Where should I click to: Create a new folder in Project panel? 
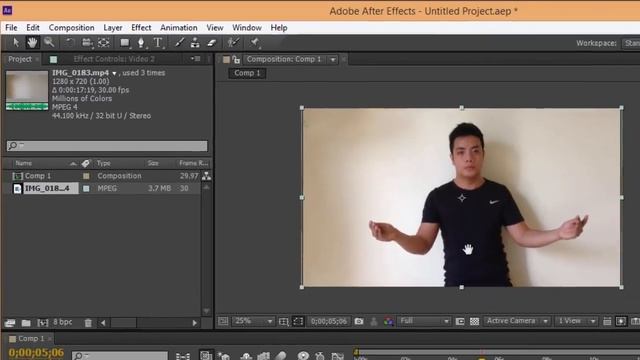click(x=26, y=323)
